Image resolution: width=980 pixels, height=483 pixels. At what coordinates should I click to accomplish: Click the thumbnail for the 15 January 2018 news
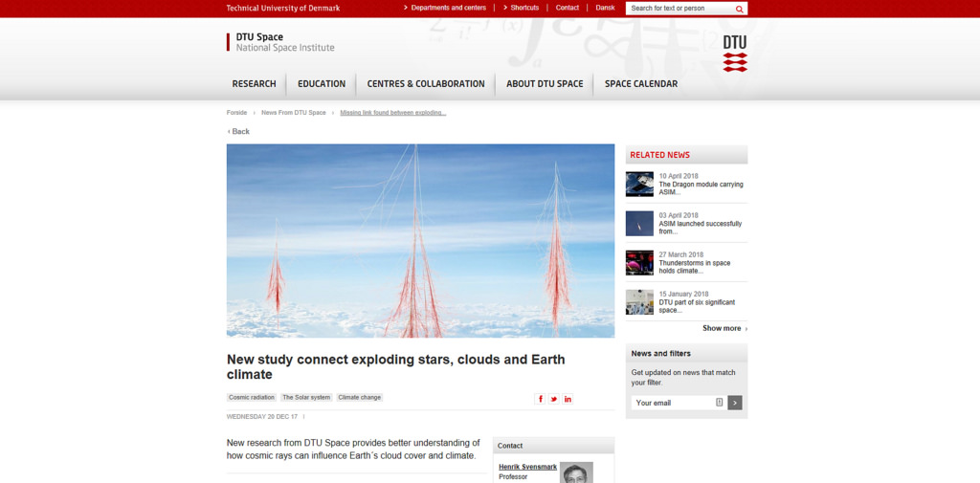639,302
